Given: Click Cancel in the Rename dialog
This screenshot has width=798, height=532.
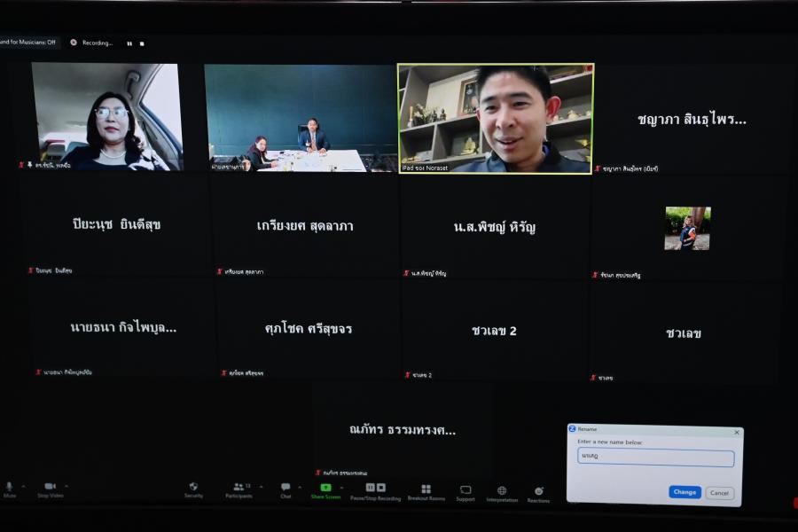Looking at the screenshot, I should click(719, 493).
